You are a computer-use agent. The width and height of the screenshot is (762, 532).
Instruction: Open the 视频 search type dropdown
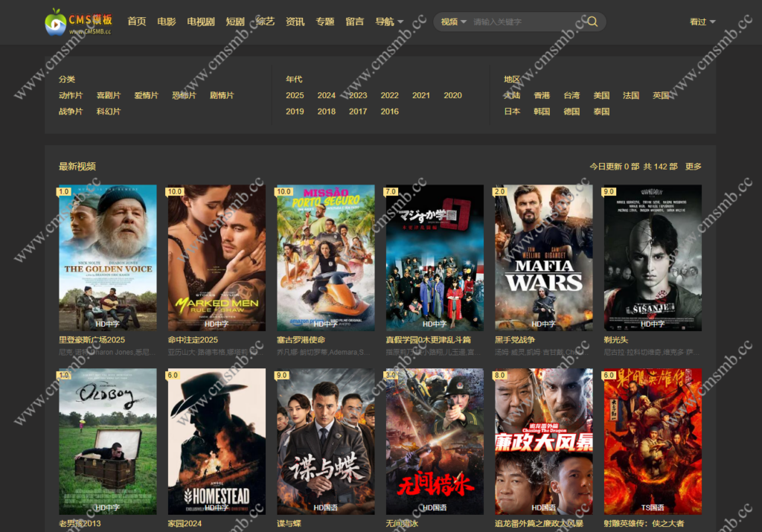pyautogui.click(x=453, y=22)
